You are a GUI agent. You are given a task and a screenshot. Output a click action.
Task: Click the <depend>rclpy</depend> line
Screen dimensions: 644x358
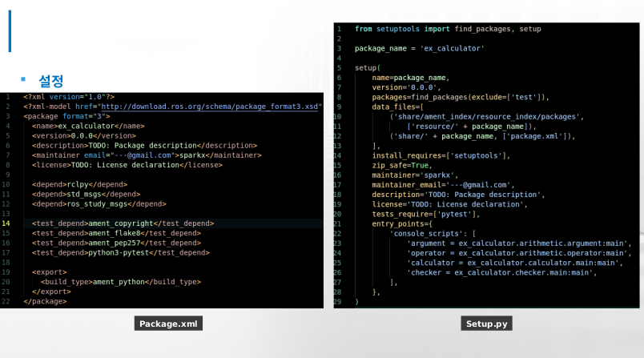[x=79, y=184]
